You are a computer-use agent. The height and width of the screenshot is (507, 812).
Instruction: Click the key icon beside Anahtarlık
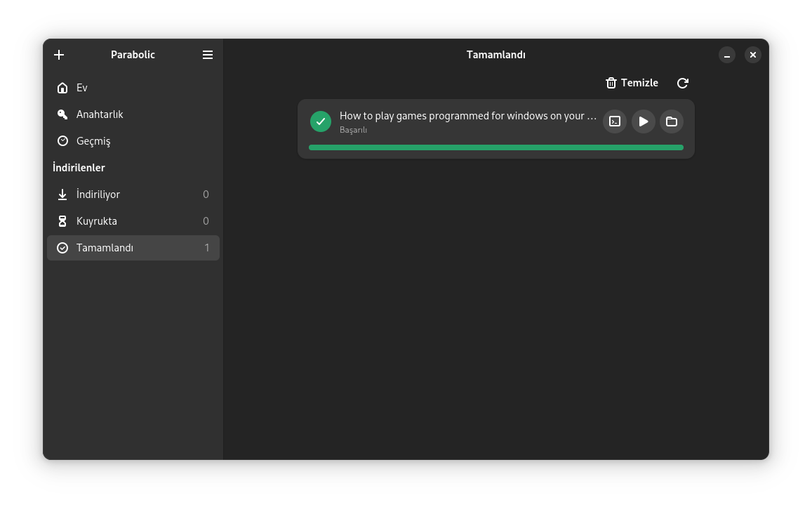[62, 114]
